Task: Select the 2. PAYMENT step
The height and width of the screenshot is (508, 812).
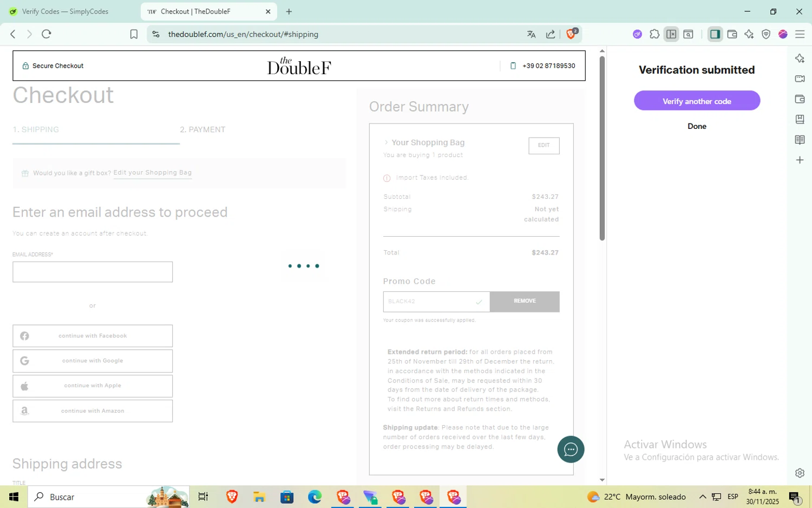Action: (202, 129)
